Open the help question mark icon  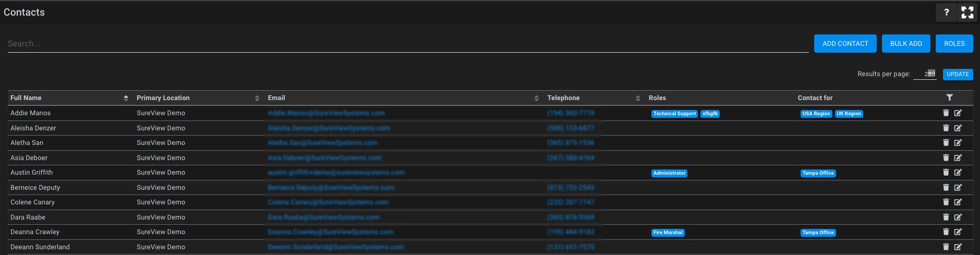(x=947, y=13)
